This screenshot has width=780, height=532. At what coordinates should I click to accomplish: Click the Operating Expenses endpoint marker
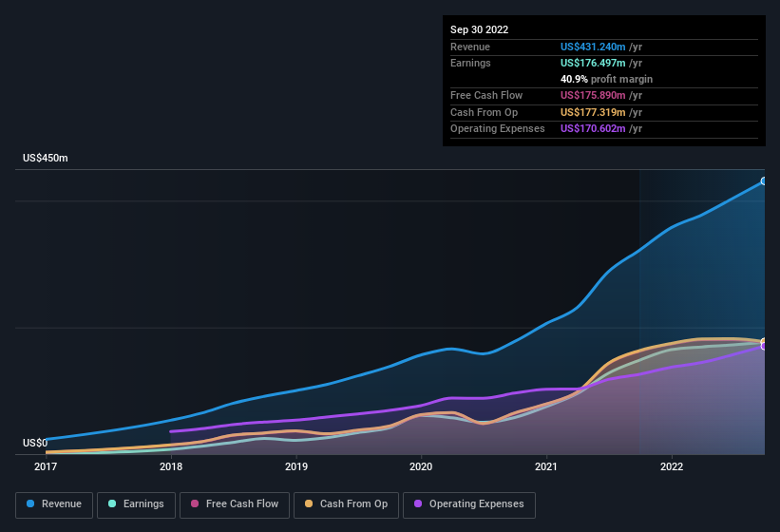[x=764, y=347]
